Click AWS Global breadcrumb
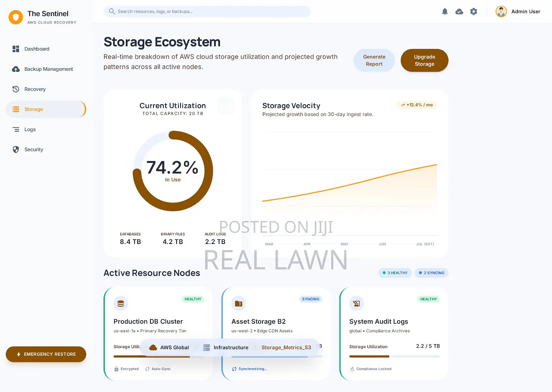 tap(169, 347)
